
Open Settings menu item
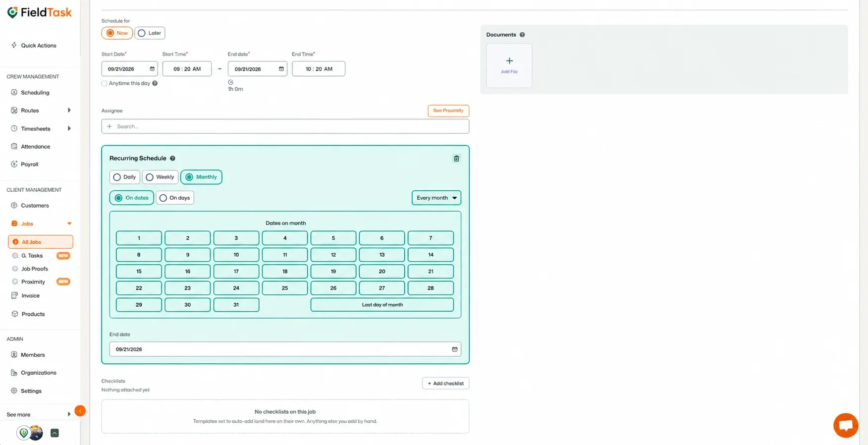pyautogui.click(x=31, y=391)
